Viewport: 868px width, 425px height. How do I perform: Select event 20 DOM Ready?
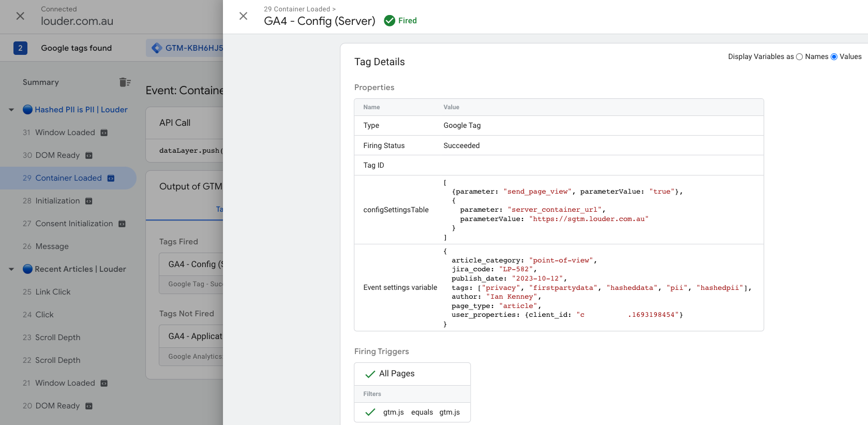pyautogui.click(x=51, y=406)
